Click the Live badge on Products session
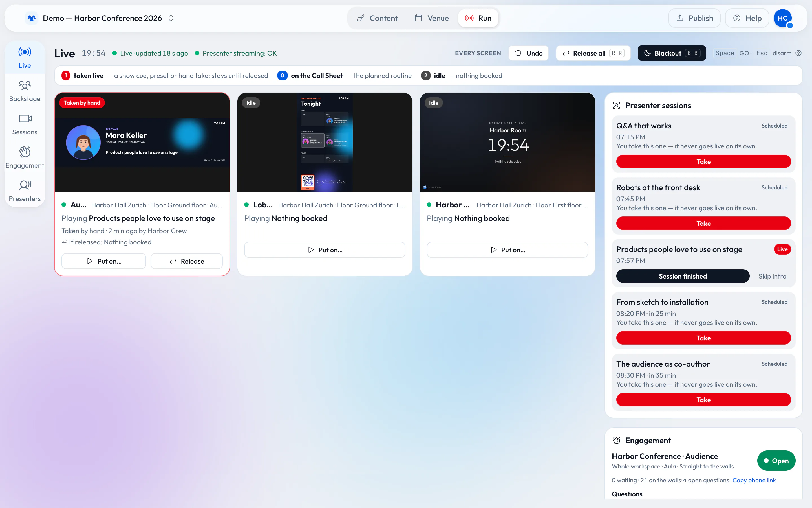812x508 pixels. (782, 249)
